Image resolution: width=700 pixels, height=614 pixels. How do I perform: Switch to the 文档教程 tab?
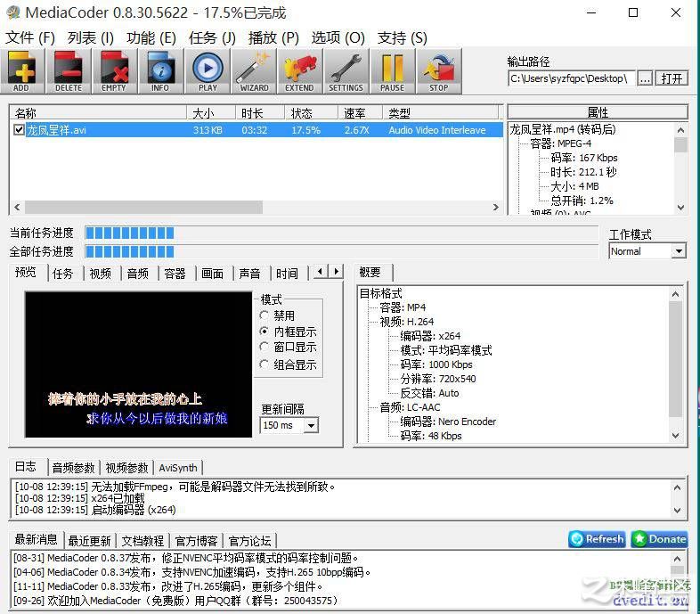click(x=142, y=541)
